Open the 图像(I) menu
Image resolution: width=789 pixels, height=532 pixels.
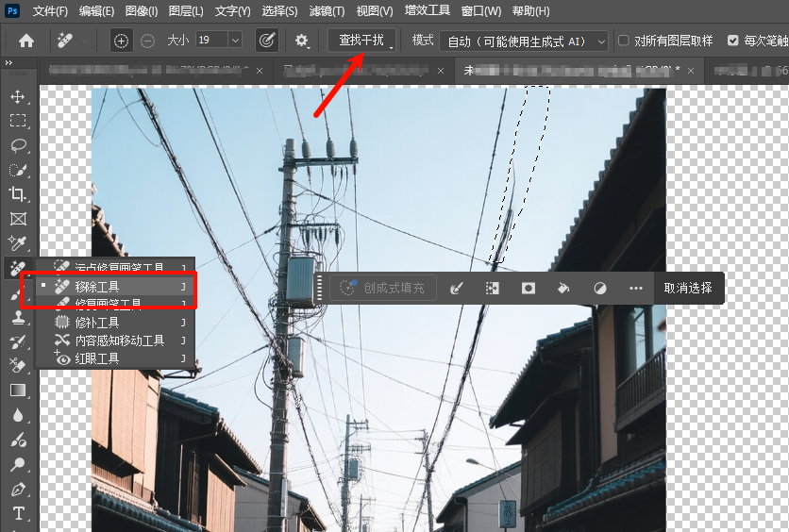coord(142,11)
